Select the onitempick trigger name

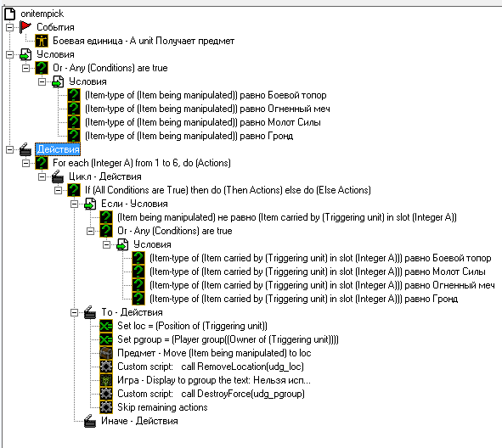coord(42,14)
